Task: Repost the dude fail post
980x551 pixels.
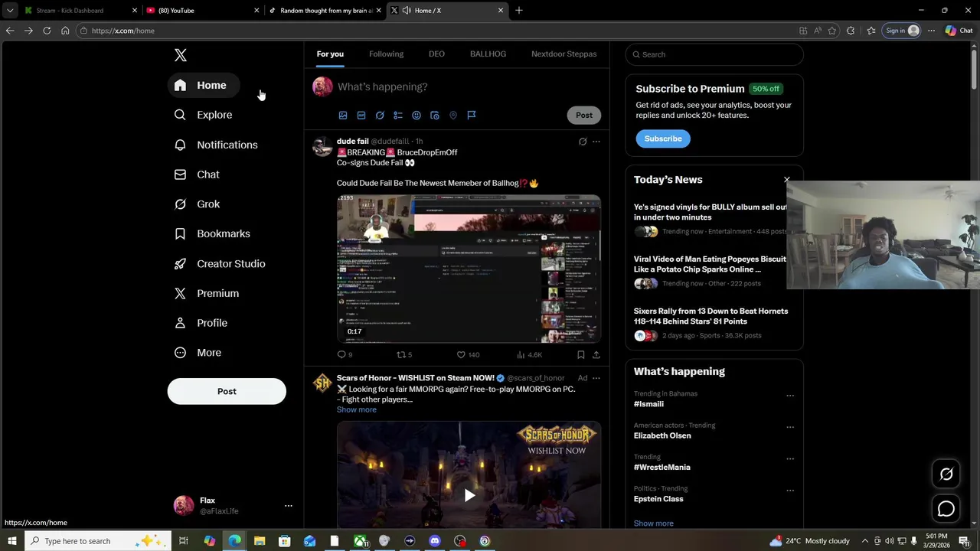Action: coord(403,354)
